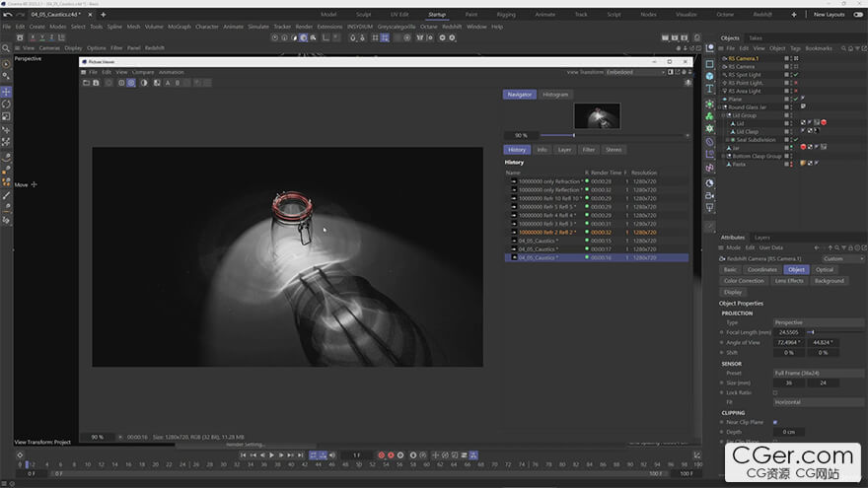This screenshot has width=868, height=488.
Task: Click the filter funnel icon in Objects manager
Action: click(x=857, y=48)
